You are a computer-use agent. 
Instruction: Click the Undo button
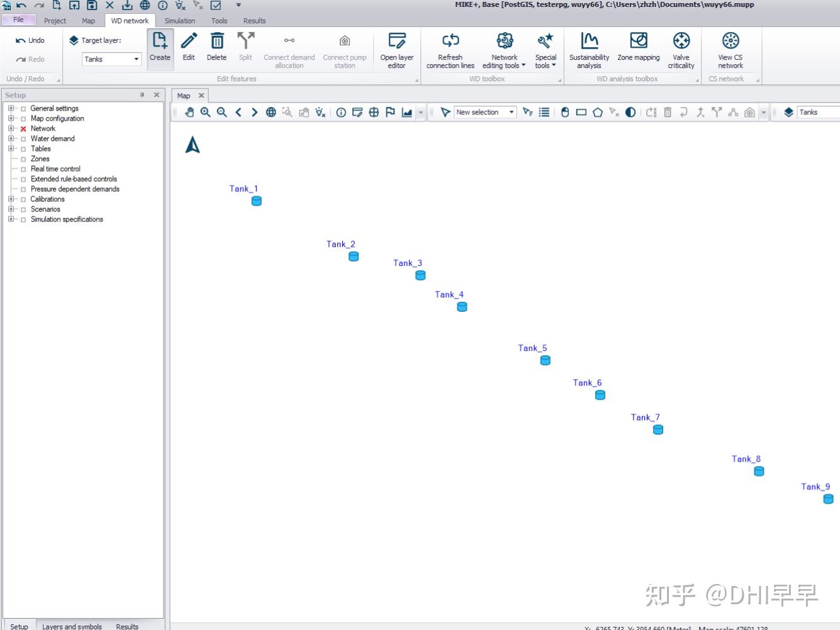pos(30,40)
